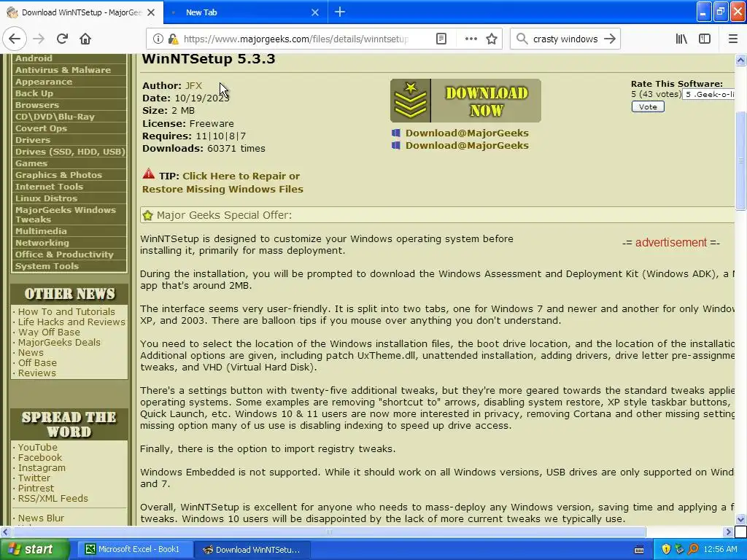
Task: Submit search with the arrow button
Action: (609, 39)
